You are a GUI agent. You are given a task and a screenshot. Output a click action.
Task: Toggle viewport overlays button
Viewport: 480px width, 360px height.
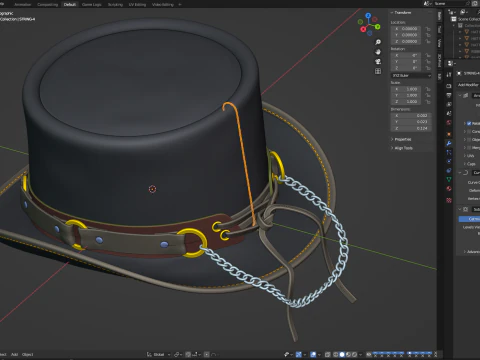pyautogui.click(x=313, y=354)
